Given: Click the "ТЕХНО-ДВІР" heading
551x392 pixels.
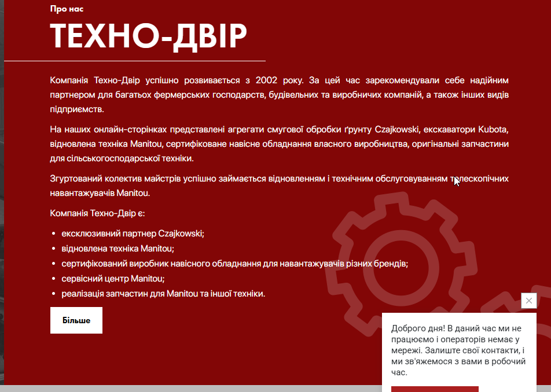Looking at the screenshot, I should [149, 36].
